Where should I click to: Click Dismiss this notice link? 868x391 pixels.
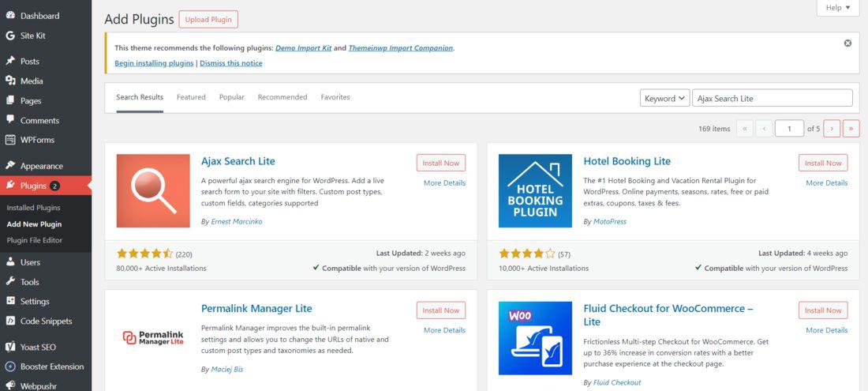coord(231,63)
